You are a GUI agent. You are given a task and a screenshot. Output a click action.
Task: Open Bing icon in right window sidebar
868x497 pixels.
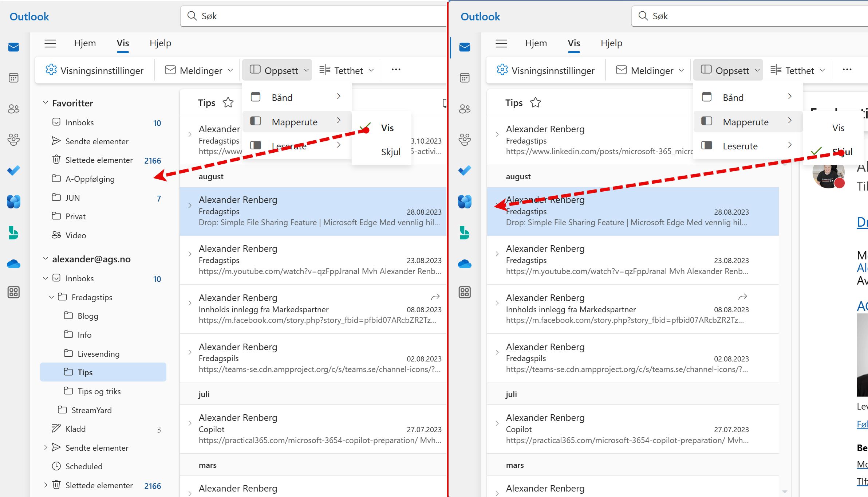465,232
